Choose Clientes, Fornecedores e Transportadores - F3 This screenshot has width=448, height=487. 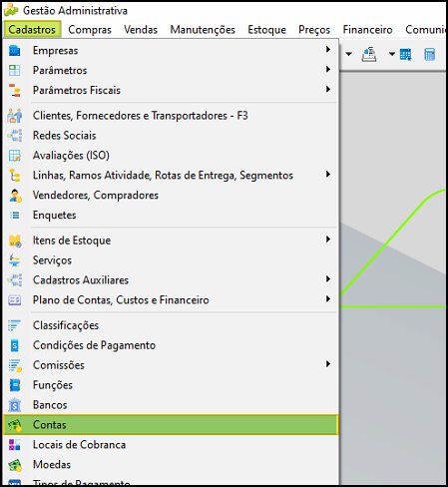(x=171, y=116)
